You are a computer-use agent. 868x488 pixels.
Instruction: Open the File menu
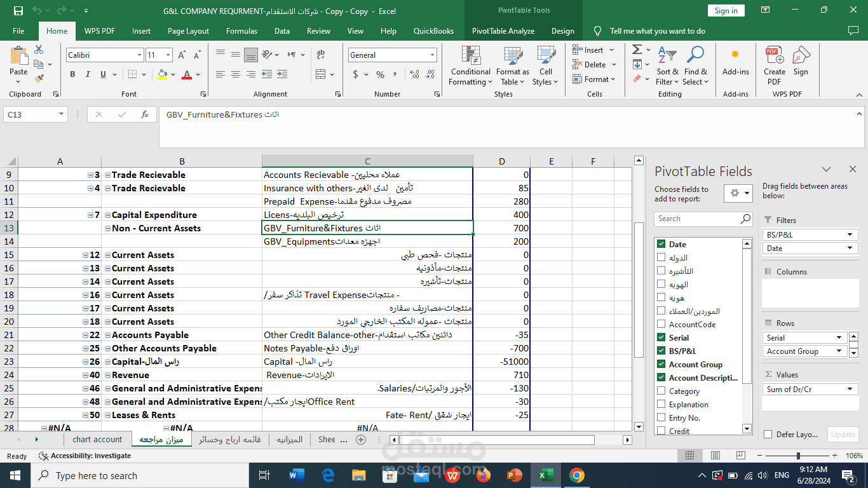click(18, 30)
